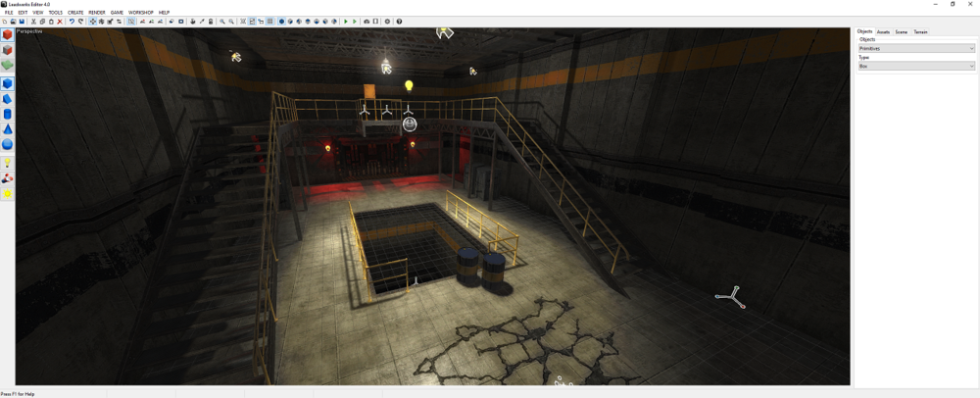This screenshot has width=980, height=398.
Task: Click the Zoom in magnifier icon
Action: point(221,22)
